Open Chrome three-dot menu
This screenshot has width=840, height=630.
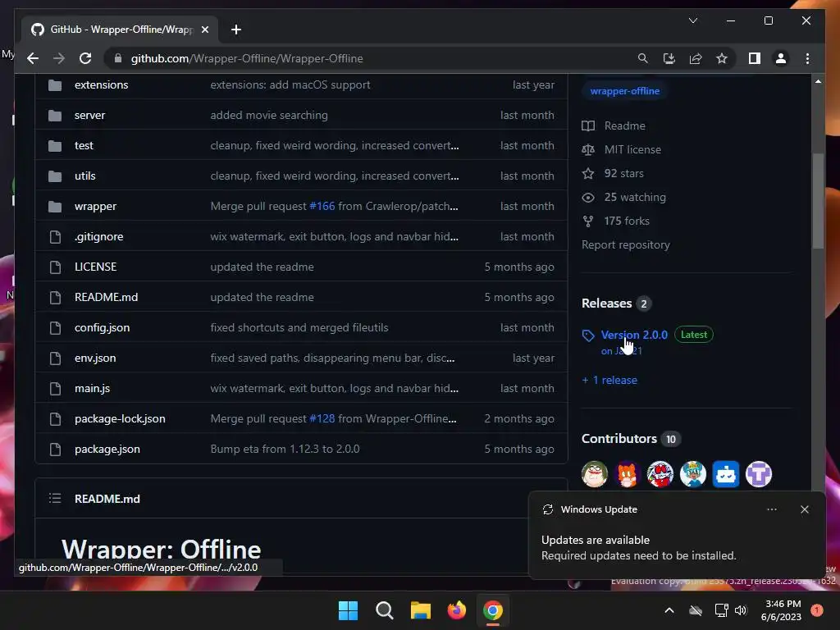807,58
